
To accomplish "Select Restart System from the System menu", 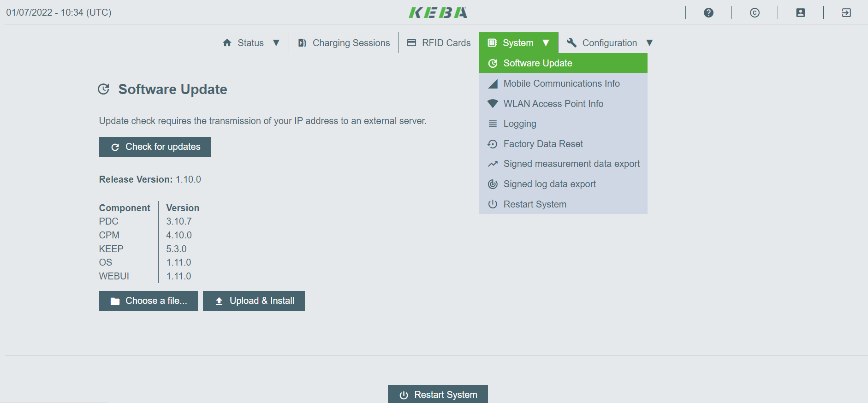I will pyautogui.click(x=535, y=204).
